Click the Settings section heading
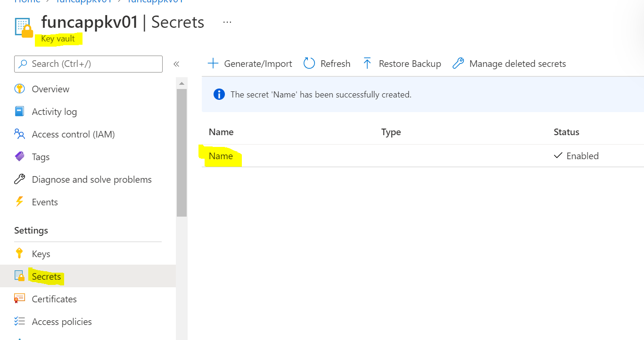644x340 pixels. click(31, 230)
